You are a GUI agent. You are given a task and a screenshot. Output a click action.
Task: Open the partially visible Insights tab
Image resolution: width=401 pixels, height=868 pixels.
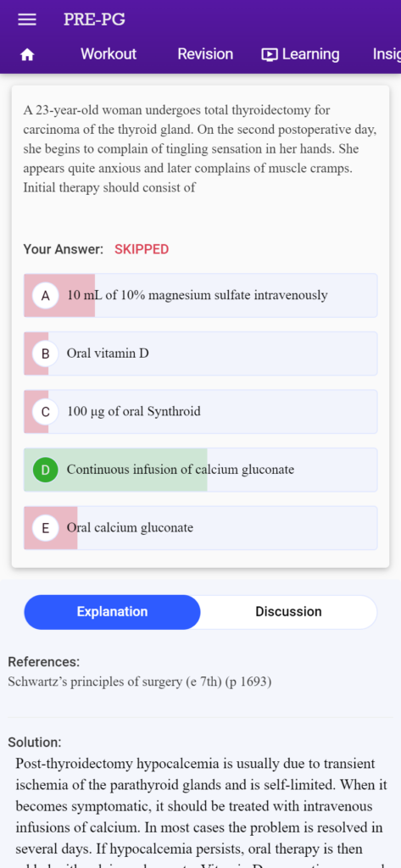pyautogui.click(x=387, y=54)
